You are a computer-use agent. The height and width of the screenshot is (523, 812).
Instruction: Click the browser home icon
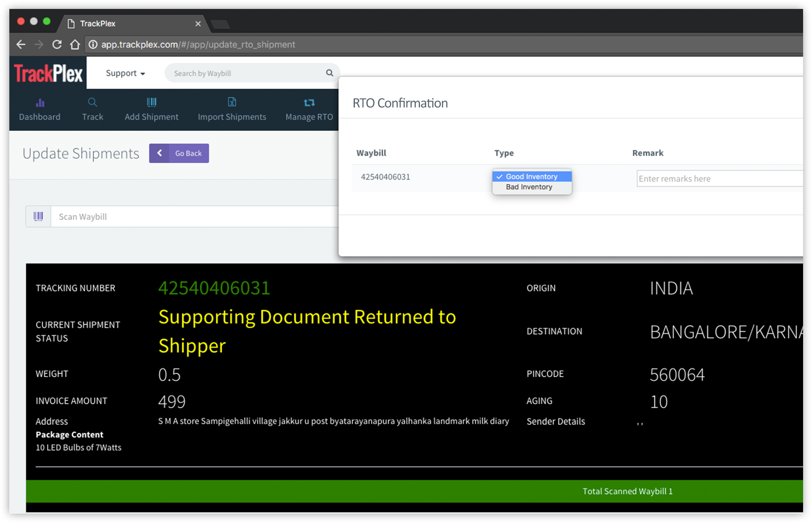[75, 44]
